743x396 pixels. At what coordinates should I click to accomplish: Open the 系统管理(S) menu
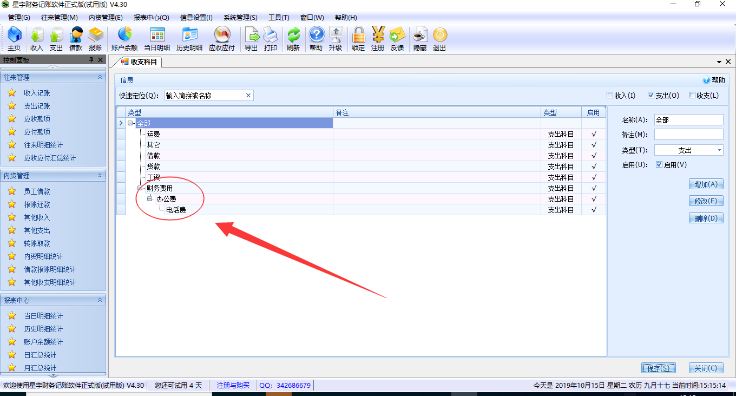tap(240, 18)
